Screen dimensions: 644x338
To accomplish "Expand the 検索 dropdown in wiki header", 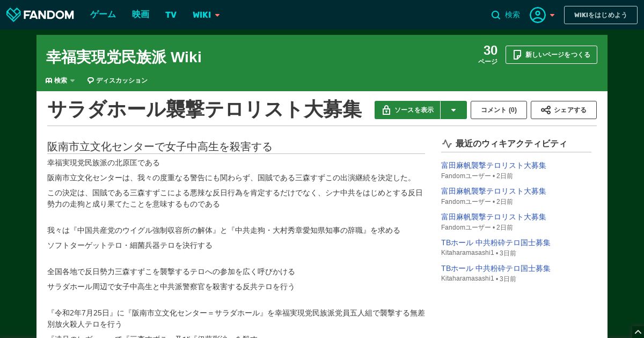I will coord(60,80).
